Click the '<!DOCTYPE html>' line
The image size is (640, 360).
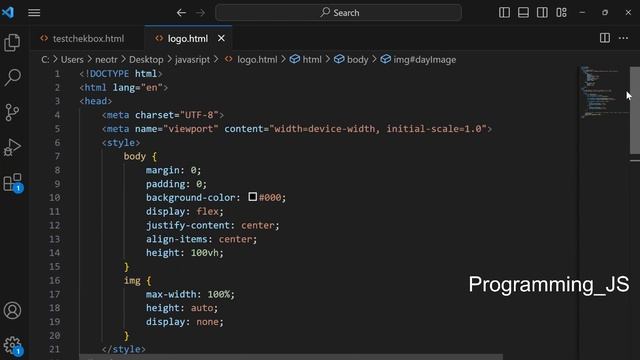[x=121, y=74]
